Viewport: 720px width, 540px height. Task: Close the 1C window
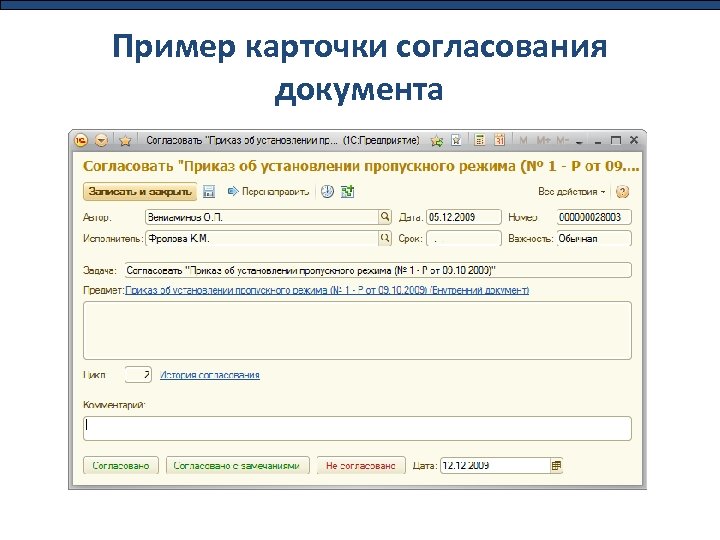pyautogui.click(x=634, y=140)
